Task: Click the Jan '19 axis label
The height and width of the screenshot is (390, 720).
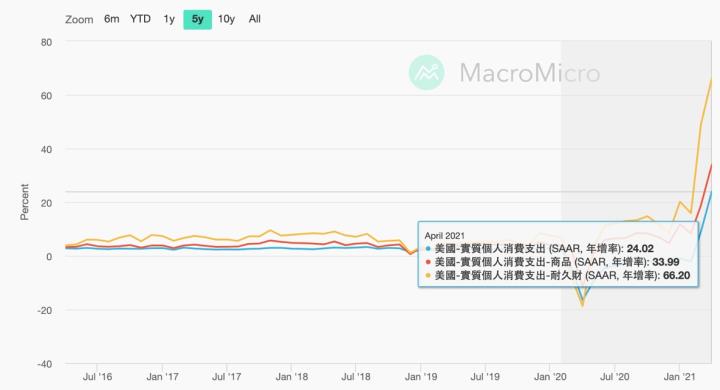Action: point(421,377)
